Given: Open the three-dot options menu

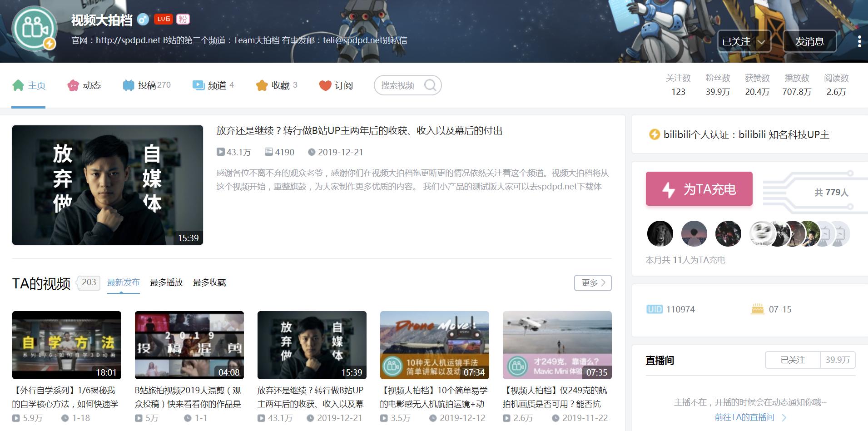Looking at the screenshot, I should click(858, 41).
